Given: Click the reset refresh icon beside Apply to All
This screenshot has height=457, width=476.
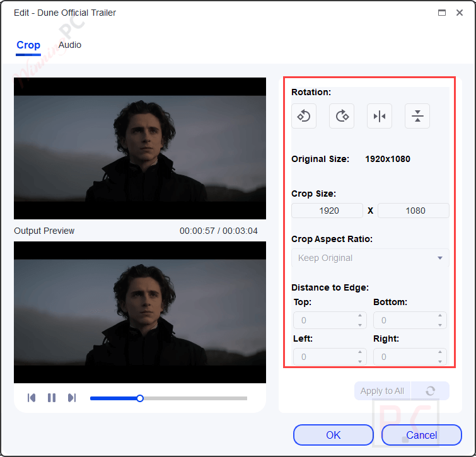Looking at the screenshot, I should (x=430, y=391).
